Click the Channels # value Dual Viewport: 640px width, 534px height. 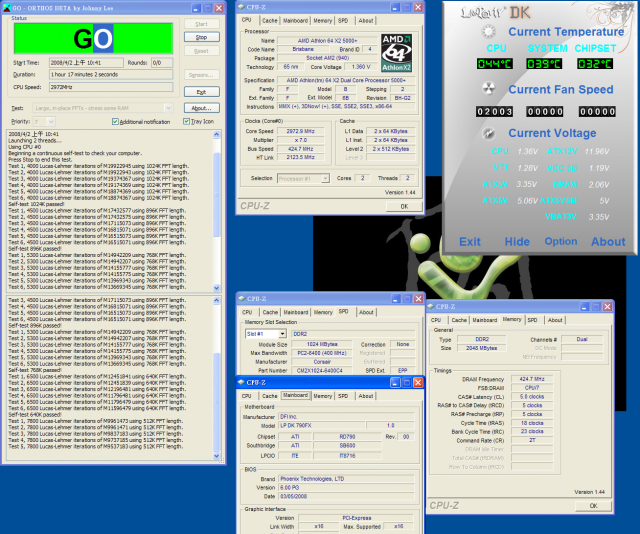pos(582,339)
